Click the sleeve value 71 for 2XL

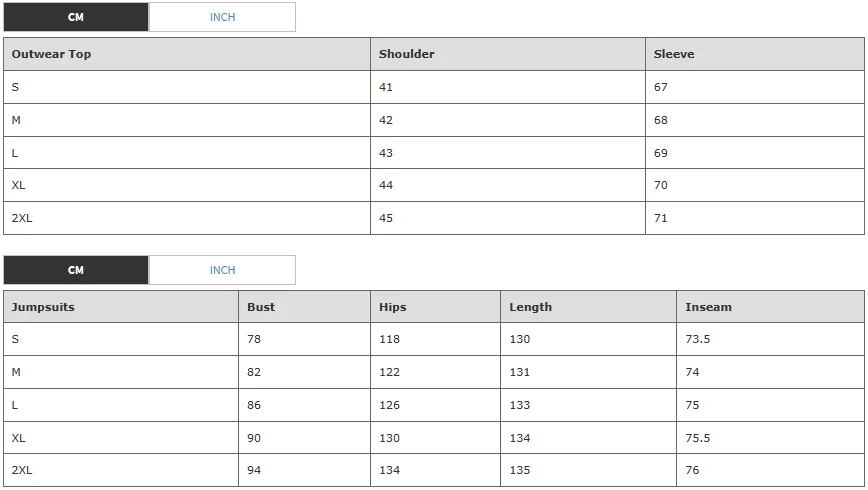pyautogui.click(x=660, y=218)
